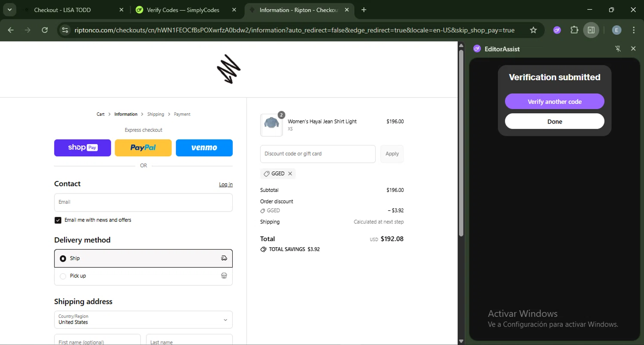Click the Payment breadcrumb step

[182, 114]
